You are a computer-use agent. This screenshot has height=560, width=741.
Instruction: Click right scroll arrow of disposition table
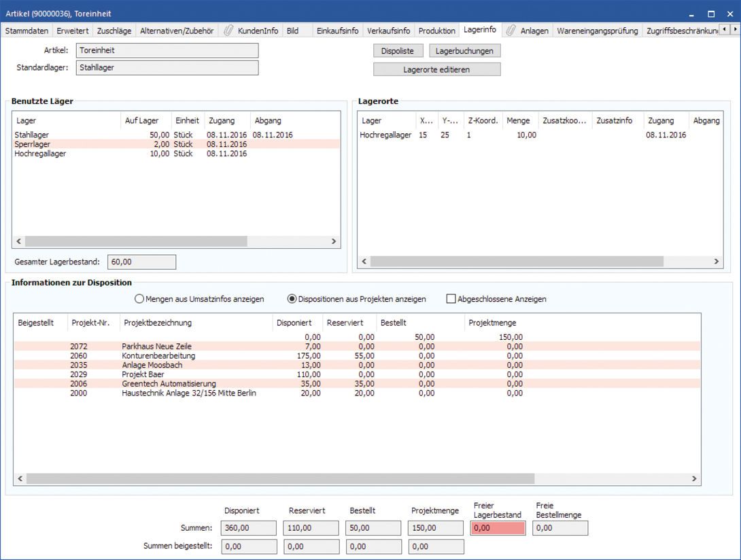pos(693,478)
